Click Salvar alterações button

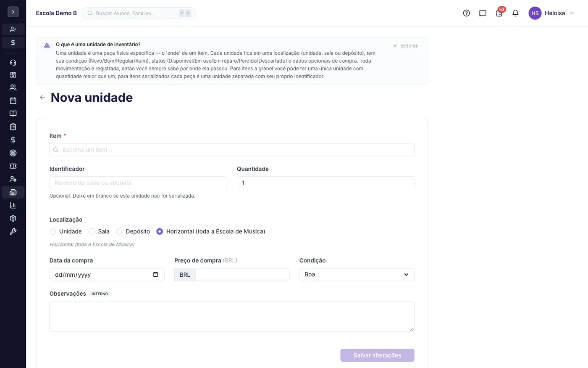coord(377,355)
